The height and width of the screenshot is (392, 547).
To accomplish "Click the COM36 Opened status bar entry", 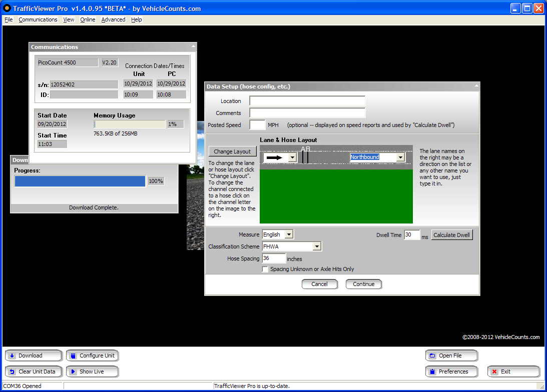I will pos(33,386).
